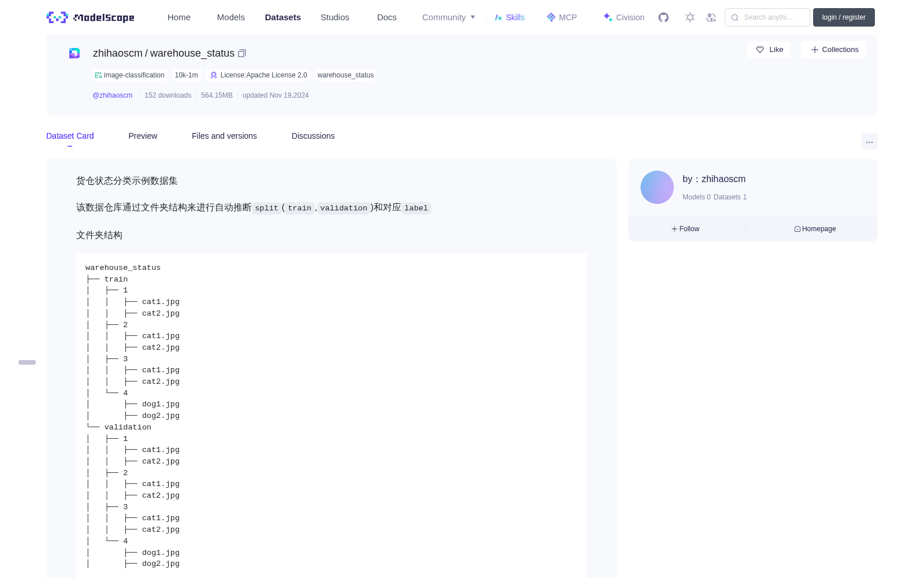Click the MCP diamond icon
924x578 pixels.
tap(551, 17)
